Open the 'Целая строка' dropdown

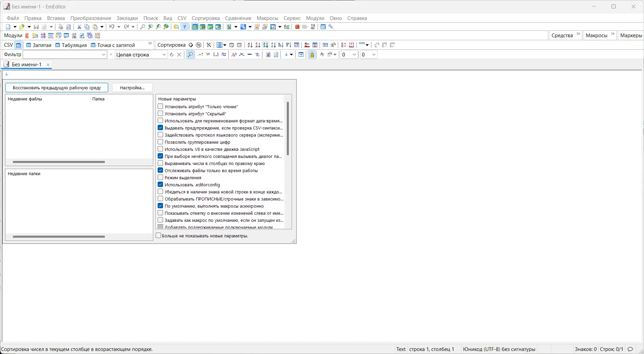[x=164, y=54]
